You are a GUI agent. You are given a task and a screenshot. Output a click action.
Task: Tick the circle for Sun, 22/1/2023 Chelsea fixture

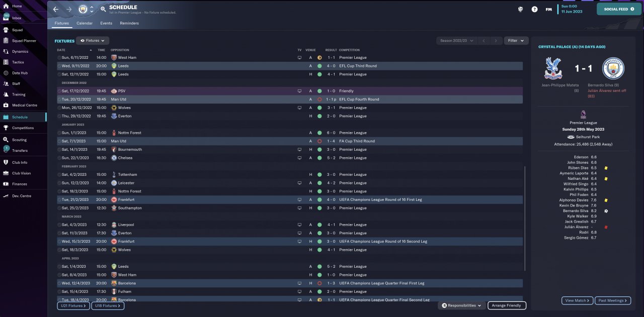tap(59, 158)
